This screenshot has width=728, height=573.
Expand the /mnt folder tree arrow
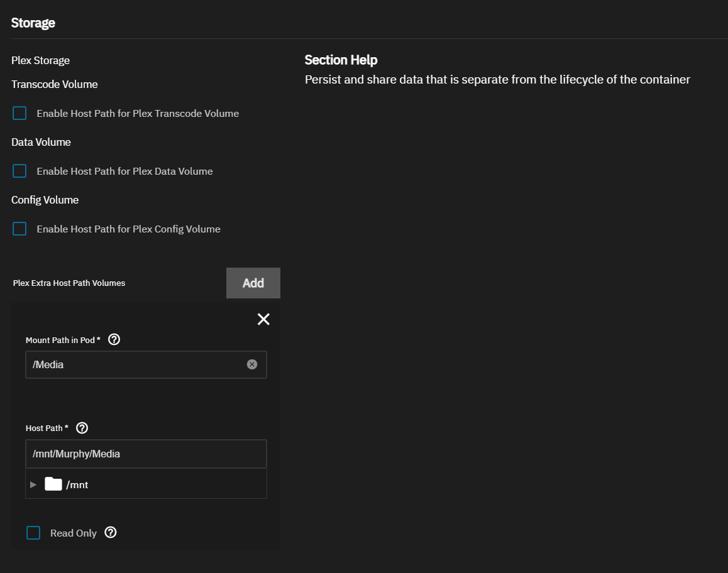pos(33,484)
